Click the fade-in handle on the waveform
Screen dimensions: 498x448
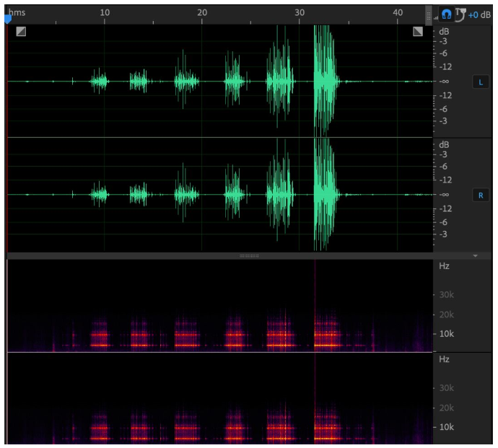tap(20, 31)
